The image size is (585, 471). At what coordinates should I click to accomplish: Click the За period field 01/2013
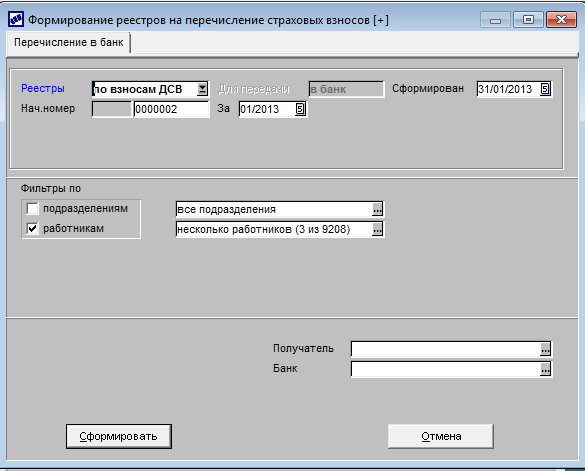272,109
